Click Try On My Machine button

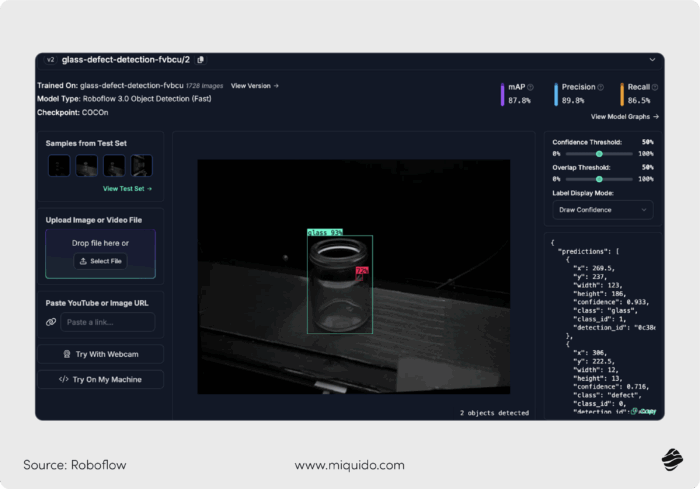pos(100,380)
